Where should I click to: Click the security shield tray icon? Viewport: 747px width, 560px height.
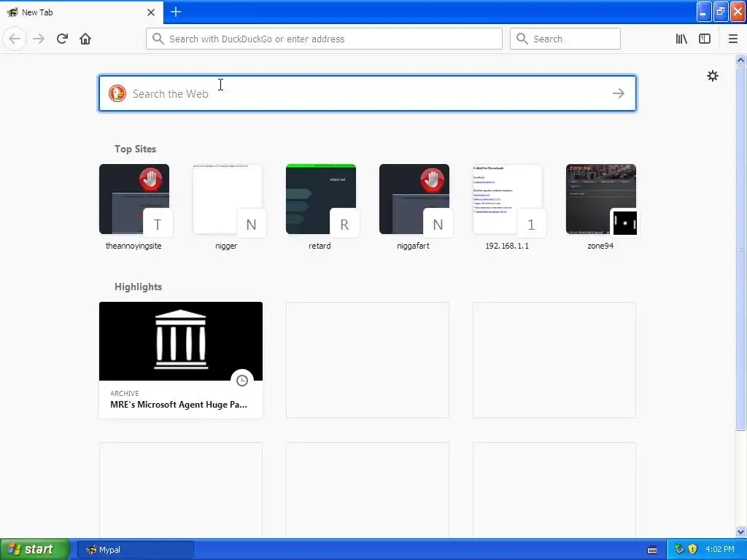(x=693, y=549)
